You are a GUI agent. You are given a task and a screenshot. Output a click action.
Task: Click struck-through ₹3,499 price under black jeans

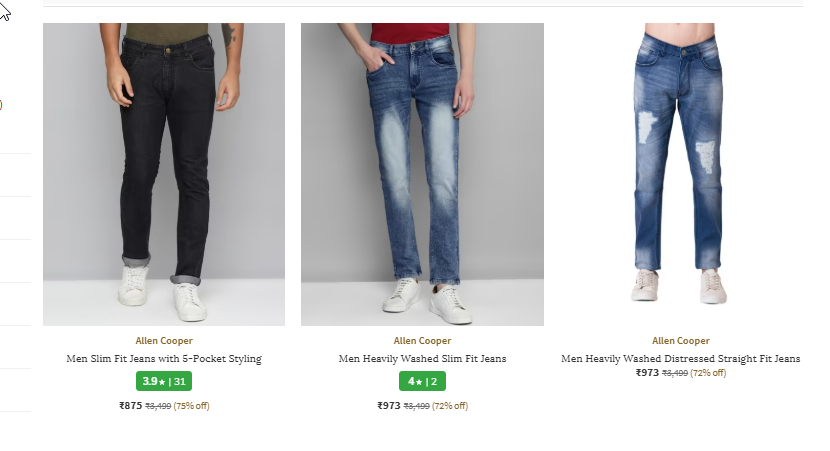click(158, 406)
